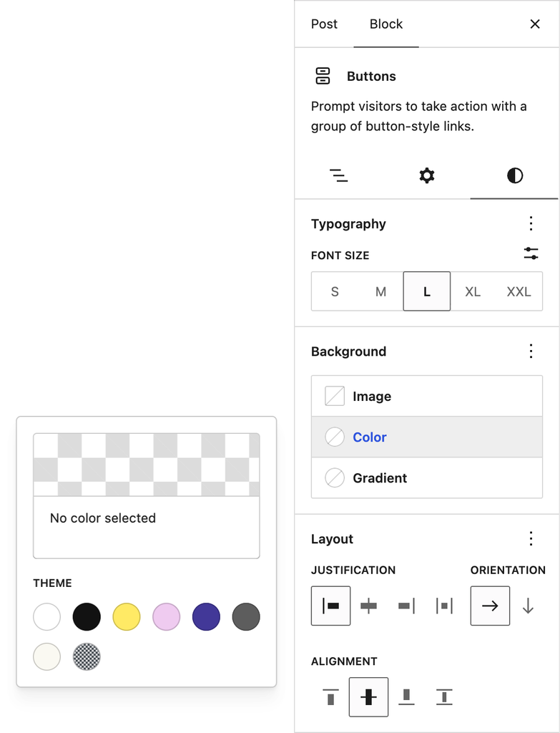Open the Background Image option
Viewport: 560px width, 733px height.
pyautogui.click(x=427, y=396)
